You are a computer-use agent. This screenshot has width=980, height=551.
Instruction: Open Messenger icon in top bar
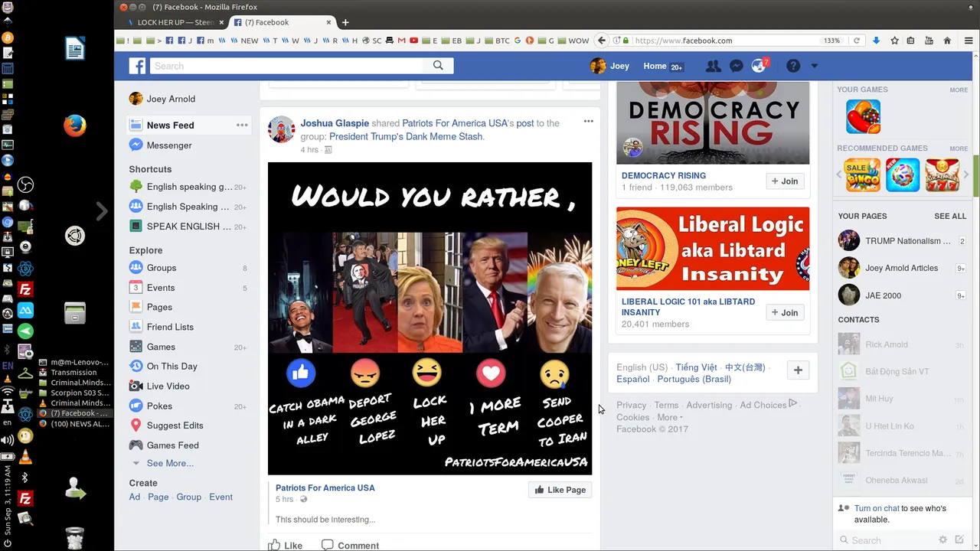737,67
